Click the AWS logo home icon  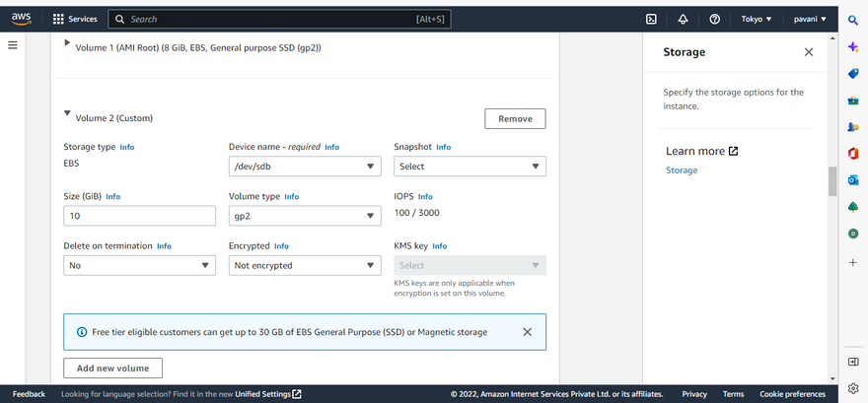(21, 18)
